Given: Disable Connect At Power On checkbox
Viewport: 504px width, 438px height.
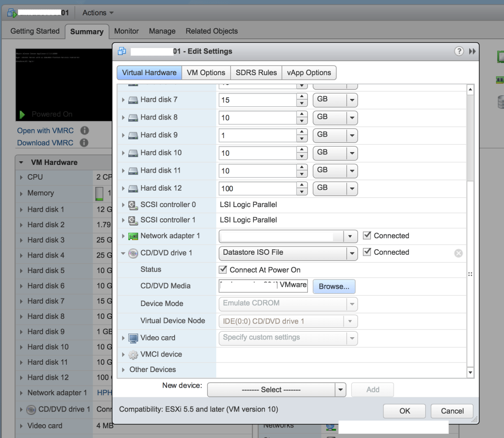Looking at the screenshot, I should coord(223,270).
